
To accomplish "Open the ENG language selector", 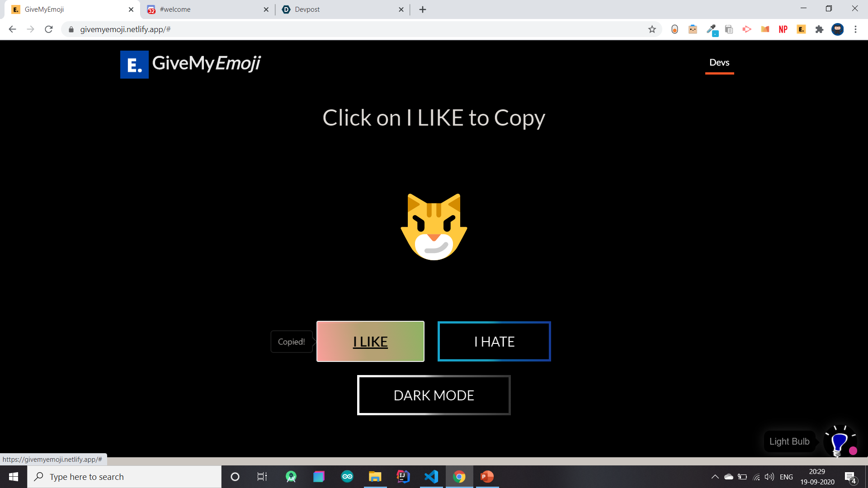I will click(786, 477).
